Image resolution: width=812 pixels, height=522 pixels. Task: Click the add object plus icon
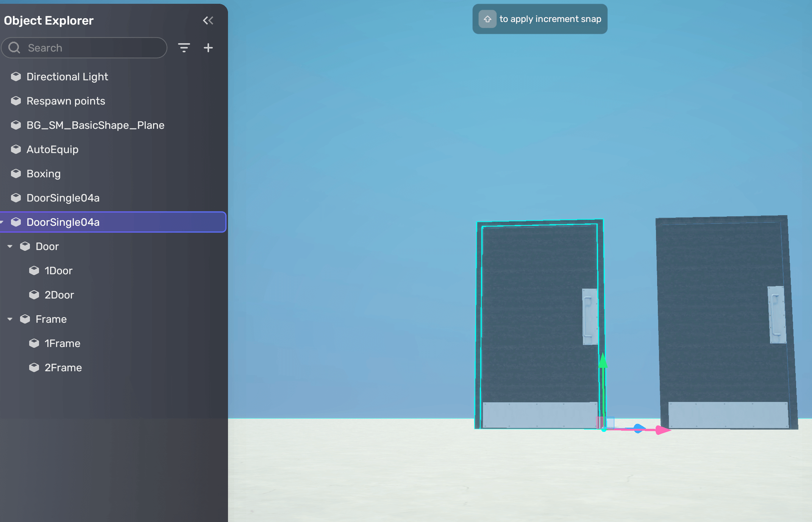pos(208,48)
